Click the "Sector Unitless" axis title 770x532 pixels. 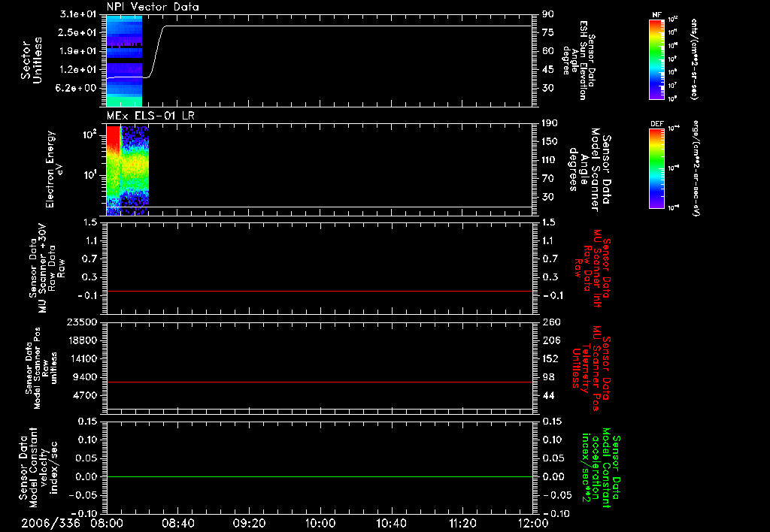(x=32, y=60)
